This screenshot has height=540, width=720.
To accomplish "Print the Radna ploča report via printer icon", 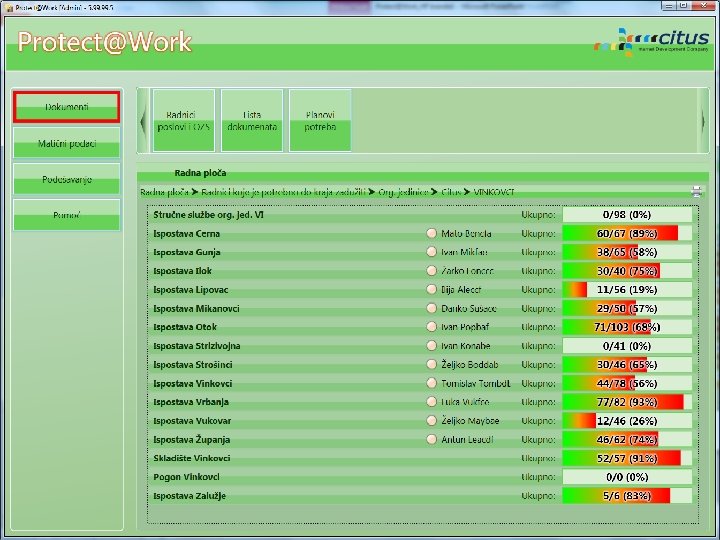I will pos(697,191).
